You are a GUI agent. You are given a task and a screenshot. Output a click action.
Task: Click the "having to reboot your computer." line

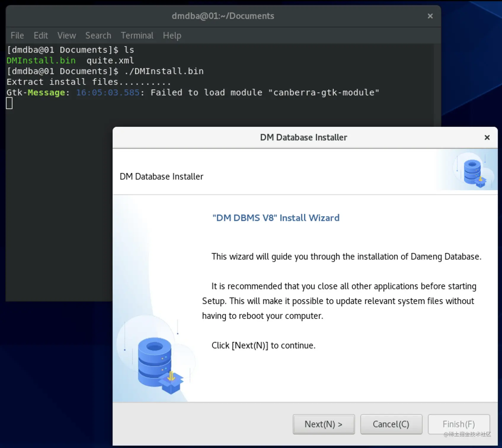point(263,316)
